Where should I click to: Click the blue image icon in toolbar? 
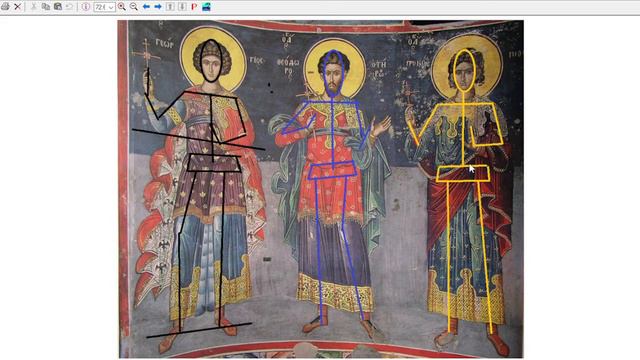pyautogui.click(x=206, y=7)
